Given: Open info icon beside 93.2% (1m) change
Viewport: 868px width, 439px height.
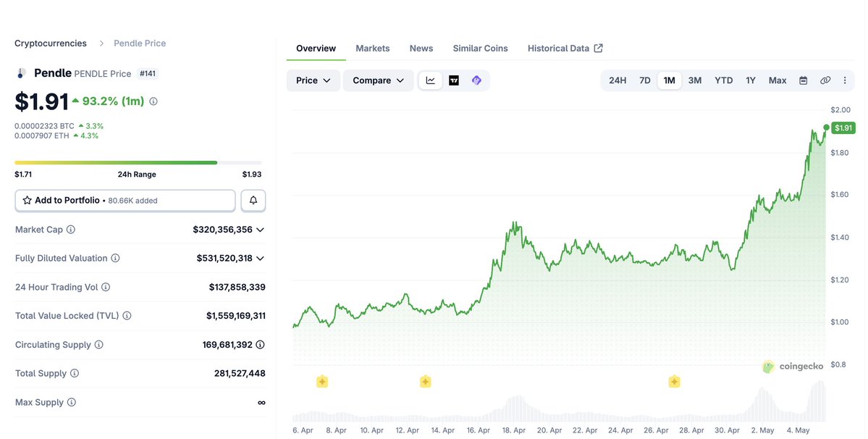Looking at the screenshot, I should click(x=153, y=101).
